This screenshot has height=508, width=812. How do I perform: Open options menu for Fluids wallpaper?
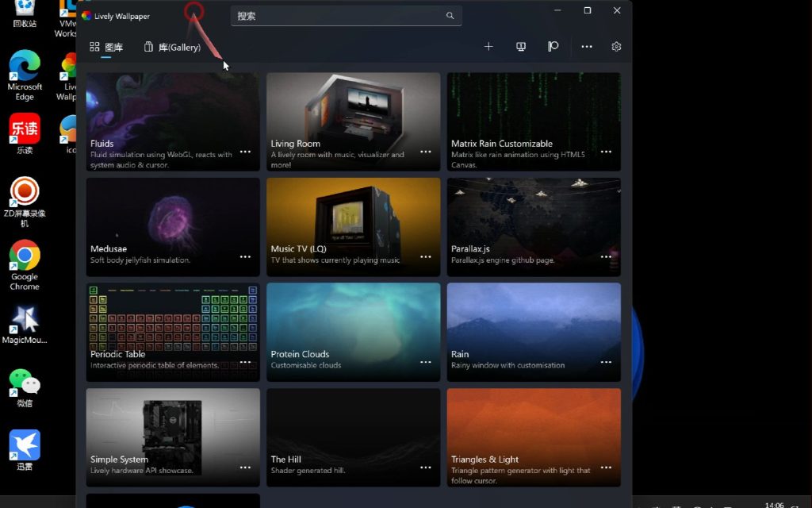click(245, 152)
